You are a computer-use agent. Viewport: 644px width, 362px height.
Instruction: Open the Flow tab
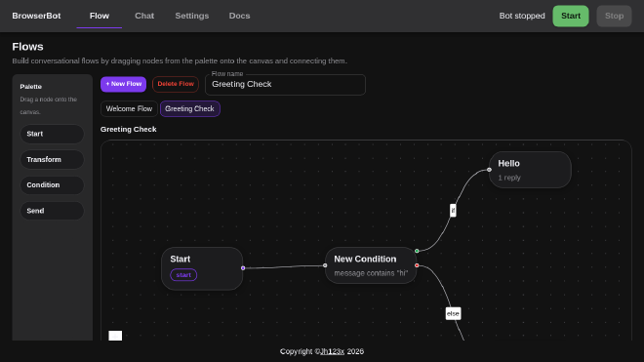(100, 16)
